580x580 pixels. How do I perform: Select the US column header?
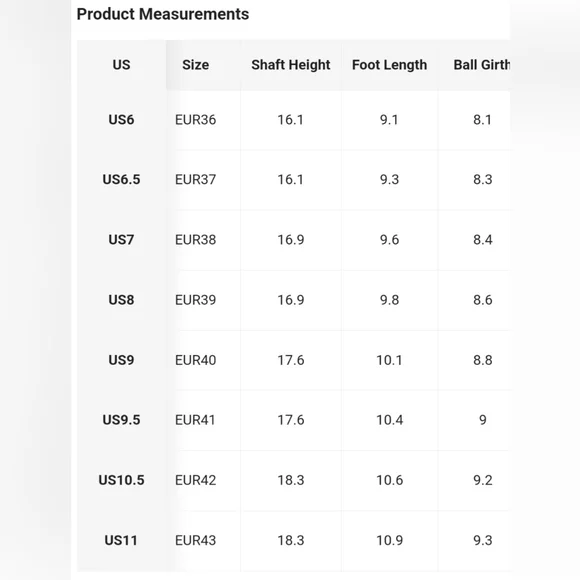(x=121, y=65)
